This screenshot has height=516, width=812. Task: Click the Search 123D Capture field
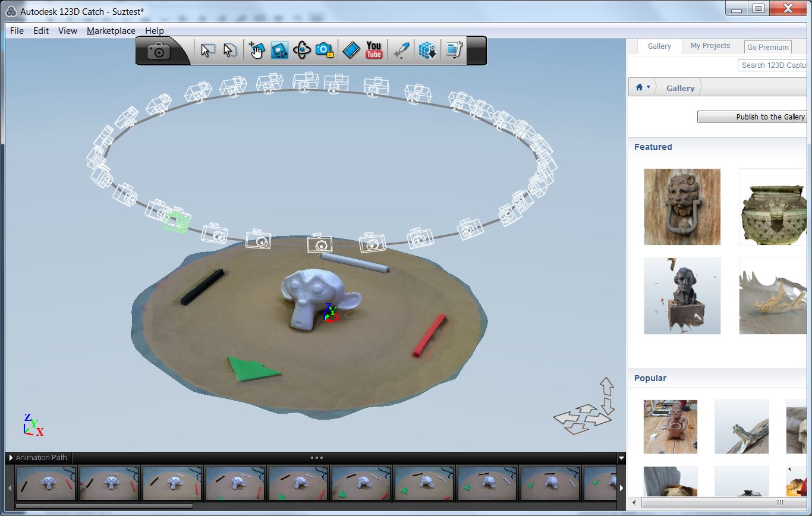(772, 65)
